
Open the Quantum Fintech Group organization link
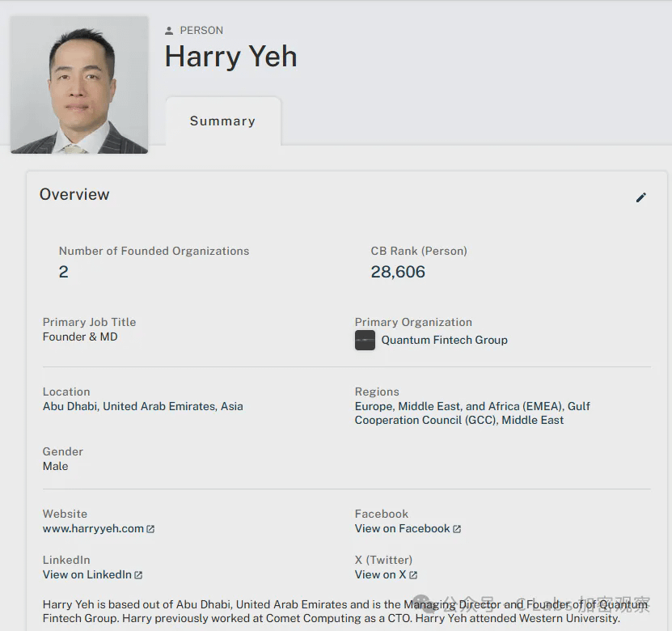pyautogui.click(x=444, y=340)
